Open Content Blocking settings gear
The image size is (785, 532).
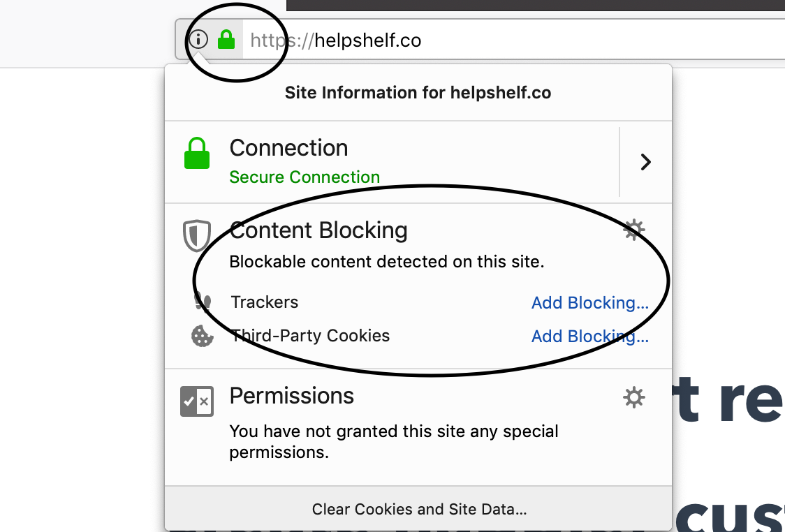tap(634, 230)
